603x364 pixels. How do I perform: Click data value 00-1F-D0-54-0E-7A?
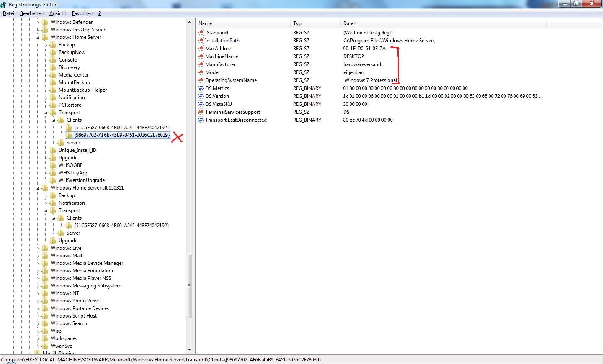pyautogui.click(x=364, y=48)
